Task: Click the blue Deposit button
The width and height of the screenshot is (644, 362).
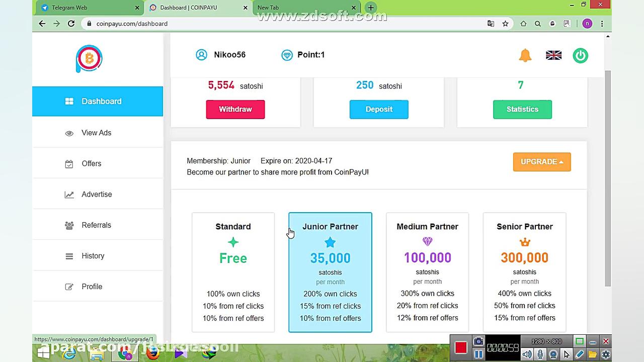Action: pos(379,109)
